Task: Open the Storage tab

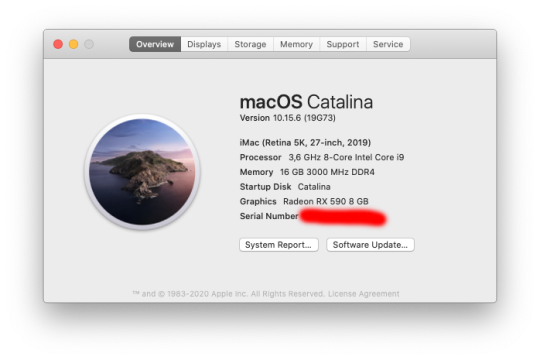Action: point(250,44)
